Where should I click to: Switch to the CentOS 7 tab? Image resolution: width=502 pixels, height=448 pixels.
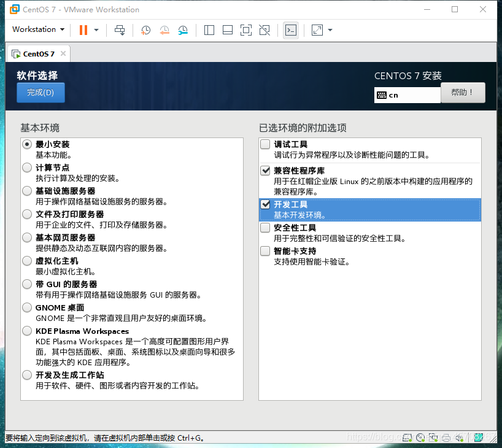tap(37, 53)
